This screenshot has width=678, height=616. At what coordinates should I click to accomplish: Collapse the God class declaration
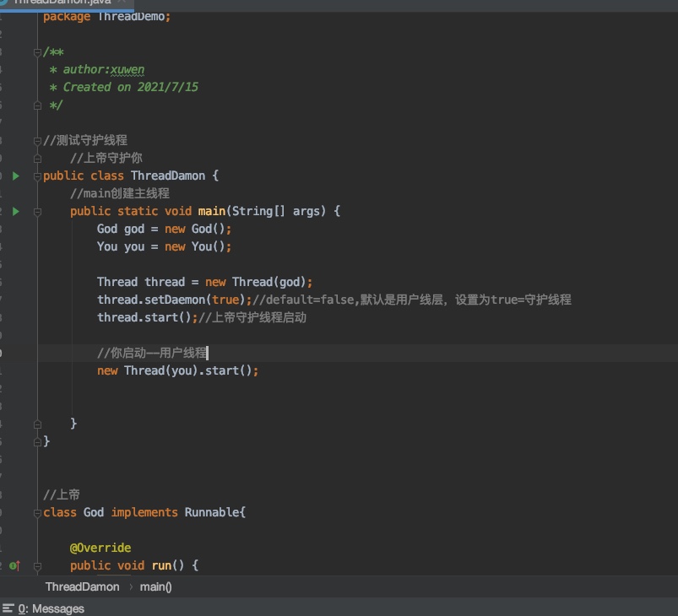[x=37, y=512]
